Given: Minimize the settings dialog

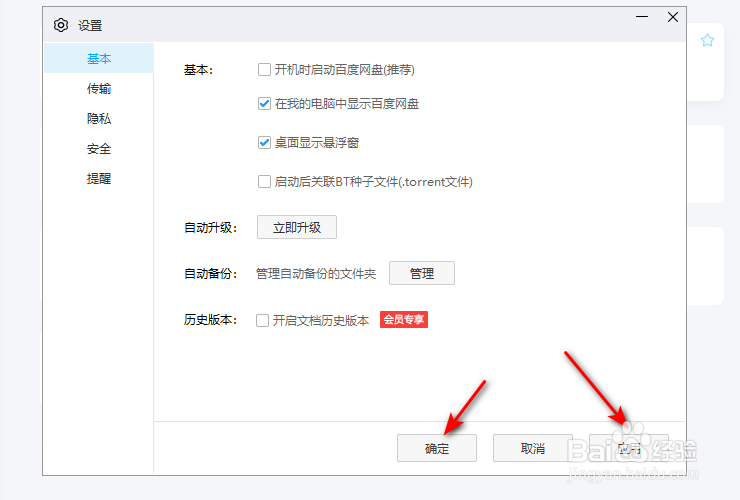Looking at the screenshot, I should (641, 17).
